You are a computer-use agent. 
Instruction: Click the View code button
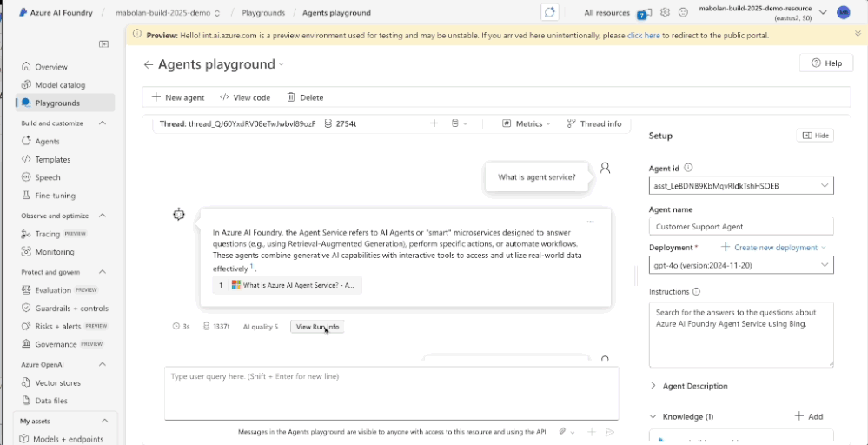click(245, 97)
